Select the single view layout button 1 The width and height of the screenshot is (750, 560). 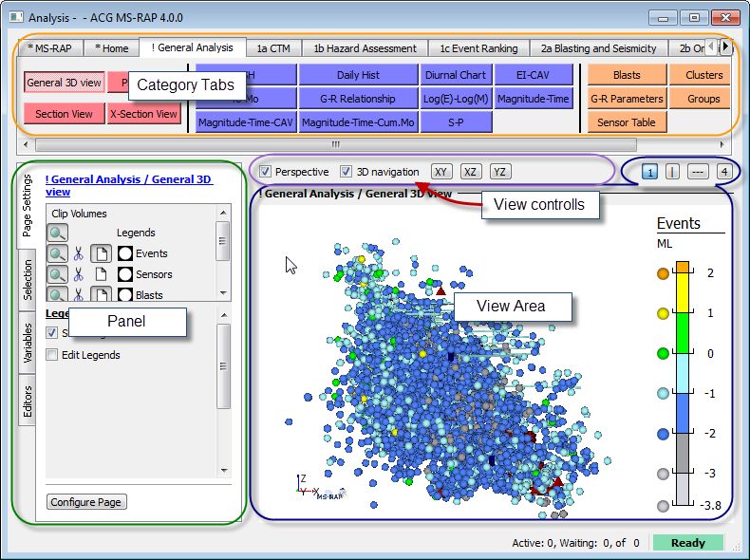click(x=649, y=171)
